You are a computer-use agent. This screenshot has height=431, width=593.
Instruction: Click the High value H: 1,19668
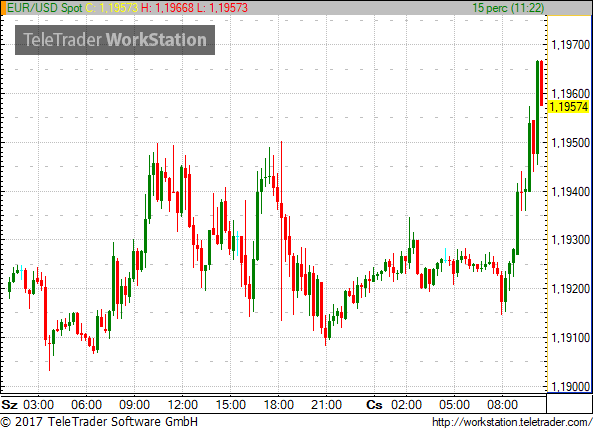(168, 8)
